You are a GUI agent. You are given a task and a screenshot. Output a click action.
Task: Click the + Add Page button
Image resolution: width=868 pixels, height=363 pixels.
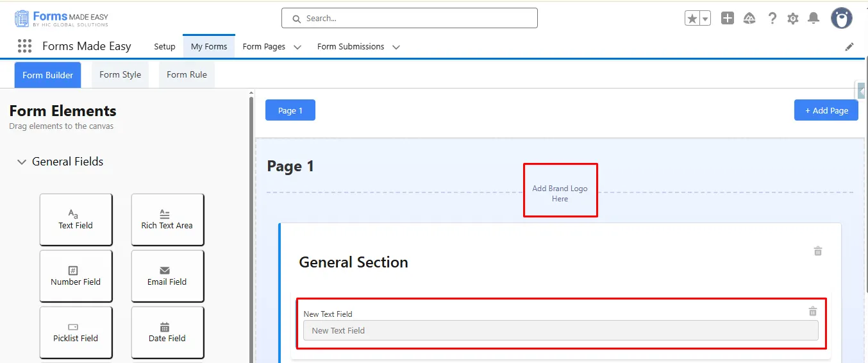click(826, 110)
